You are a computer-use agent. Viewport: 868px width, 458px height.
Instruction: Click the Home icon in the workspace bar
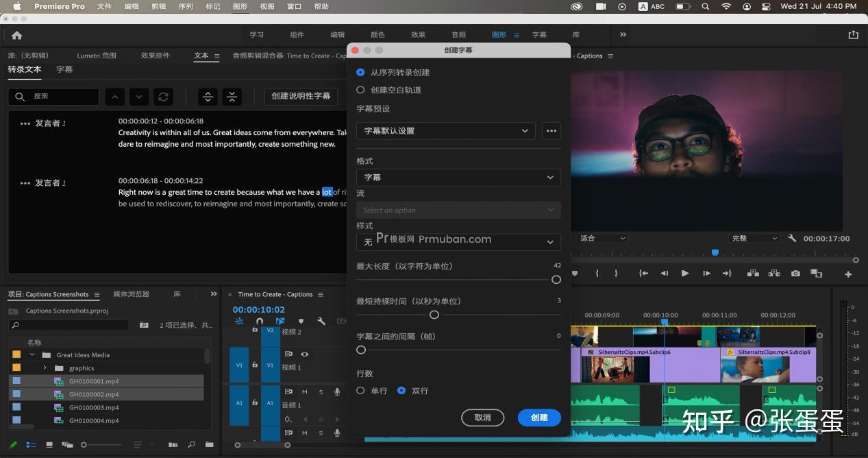16,35
